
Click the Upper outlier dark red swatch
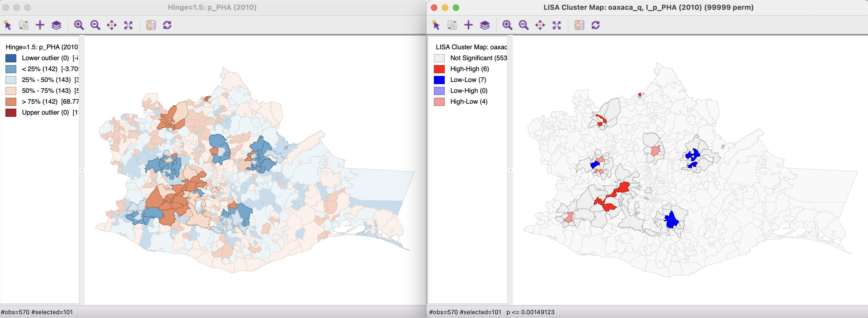coord(11,113)
